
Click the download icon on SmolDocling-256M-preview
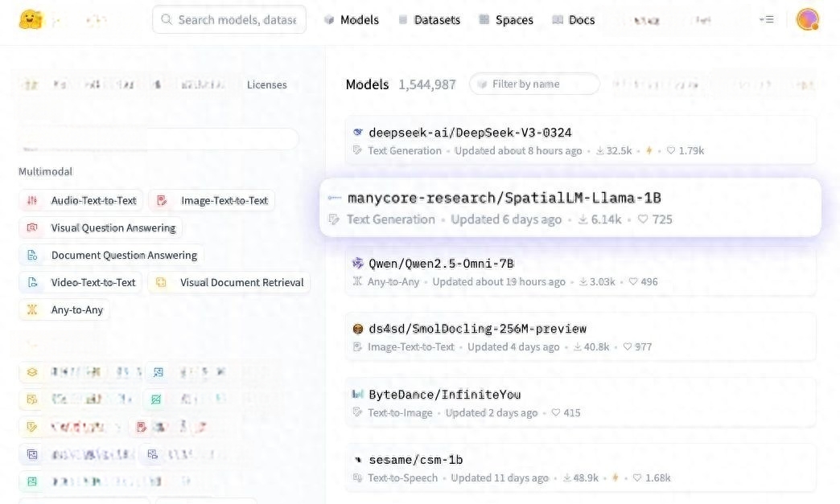tap(578, 346)
